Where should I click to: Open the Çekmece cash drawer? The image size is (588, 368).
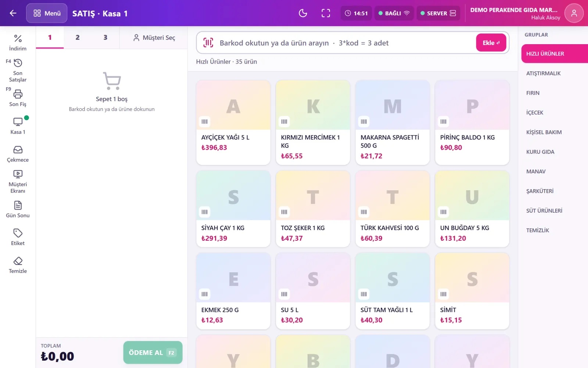tap(18, 154)
